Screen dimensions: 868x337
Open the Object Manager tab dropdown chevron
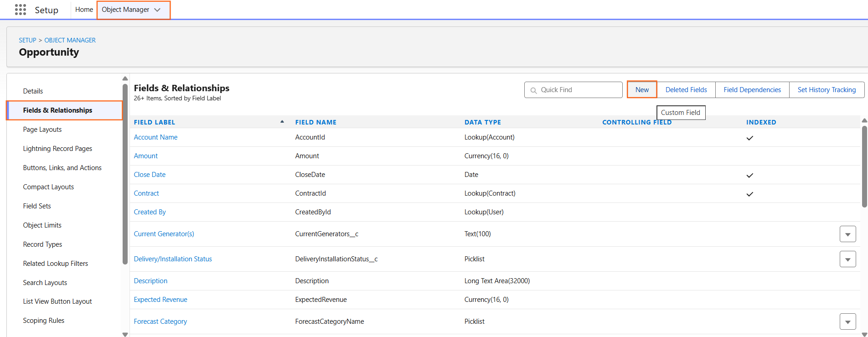[x=157, y=10]
